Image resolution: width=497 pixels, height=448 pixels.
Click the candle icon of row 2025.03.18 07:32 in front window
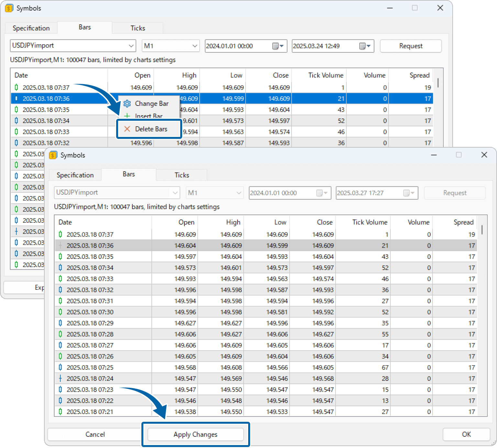point(60,290)
